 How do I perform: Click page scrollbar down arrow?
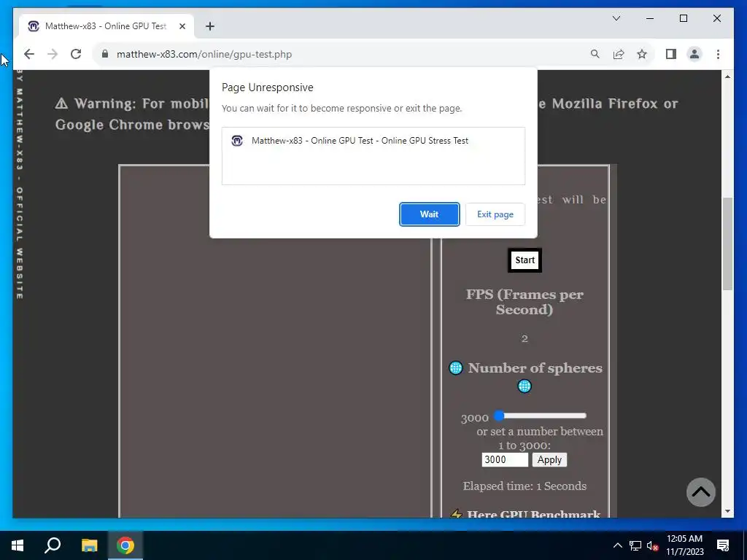(727, 511)
